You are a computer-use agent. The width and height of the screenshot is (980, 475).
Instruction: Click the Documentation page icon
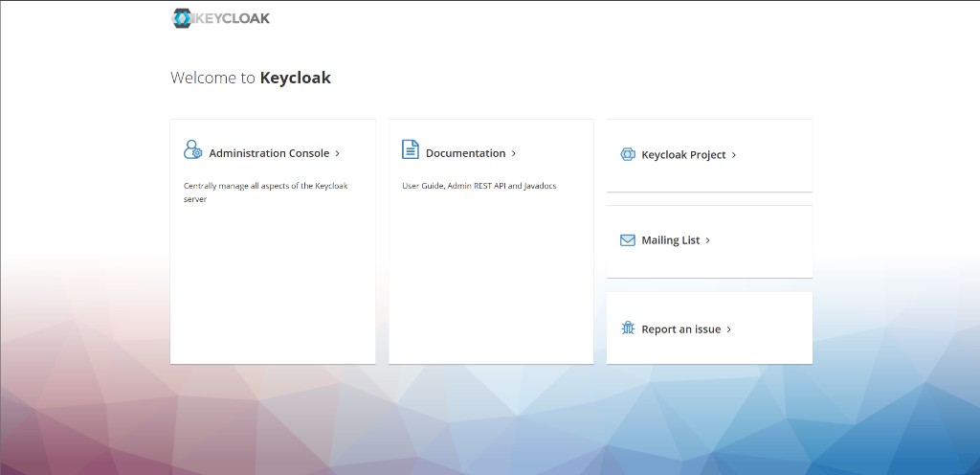[410, 149]
